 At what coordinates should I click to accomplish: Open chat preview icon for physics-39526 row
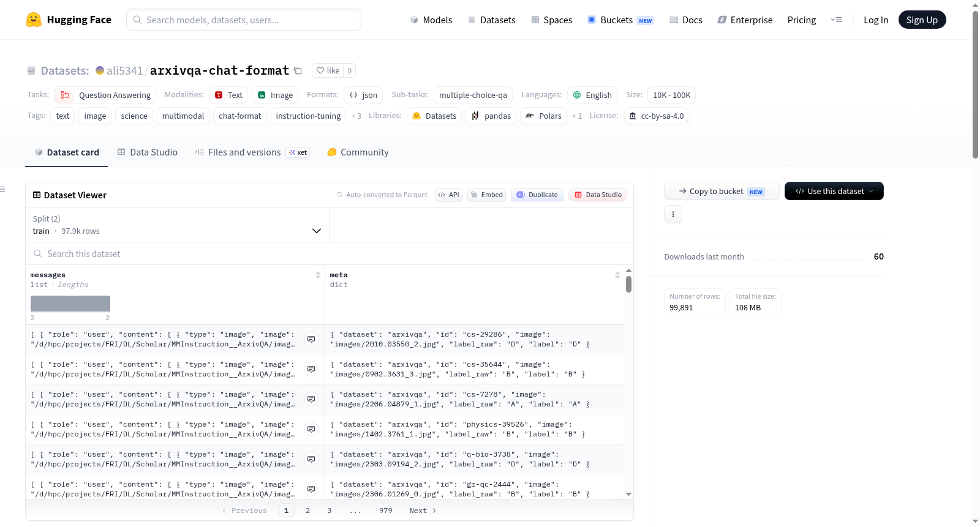click(x=311, y=429)
